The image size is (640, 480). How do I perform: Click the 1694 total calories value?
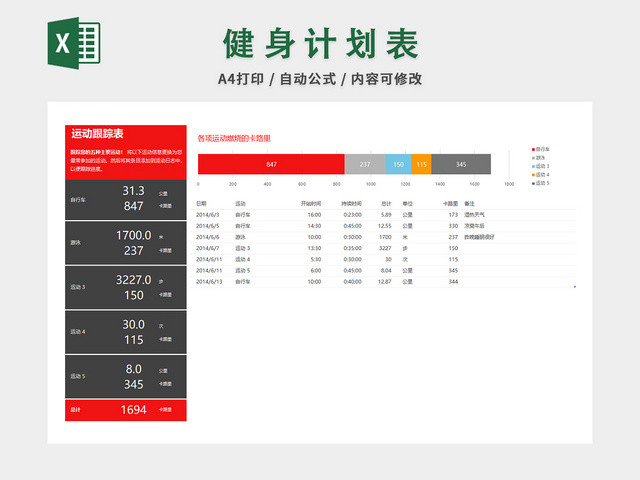133,410
